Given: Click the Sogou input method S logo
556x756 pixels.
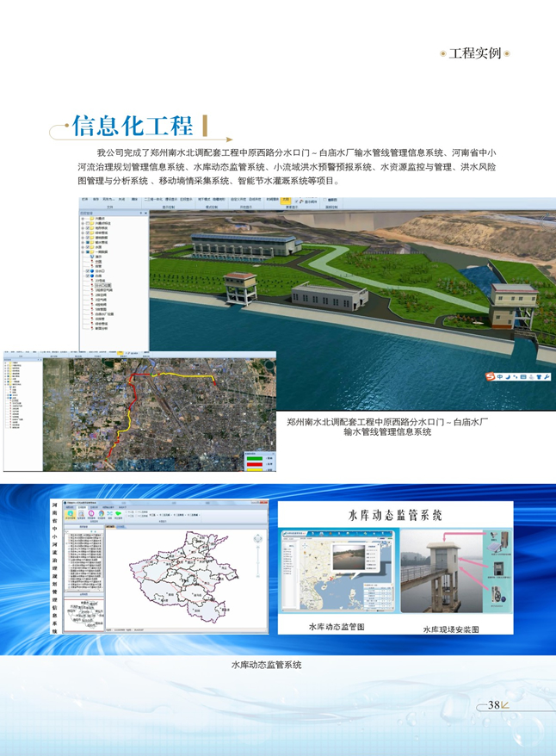Looking at the screenshot, I should coord(490,377).
